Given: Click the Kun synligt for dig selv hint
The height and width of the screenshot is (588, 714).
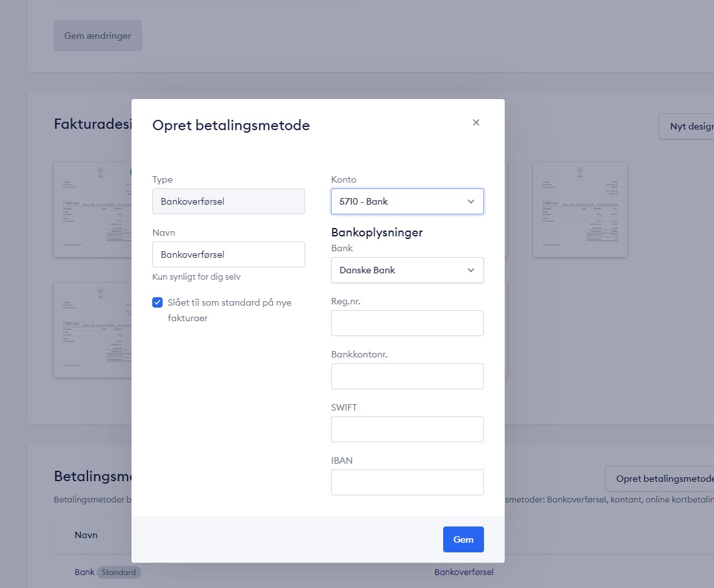Looking at the screenshot, I should pyautogui.click(x=196, y=277).
